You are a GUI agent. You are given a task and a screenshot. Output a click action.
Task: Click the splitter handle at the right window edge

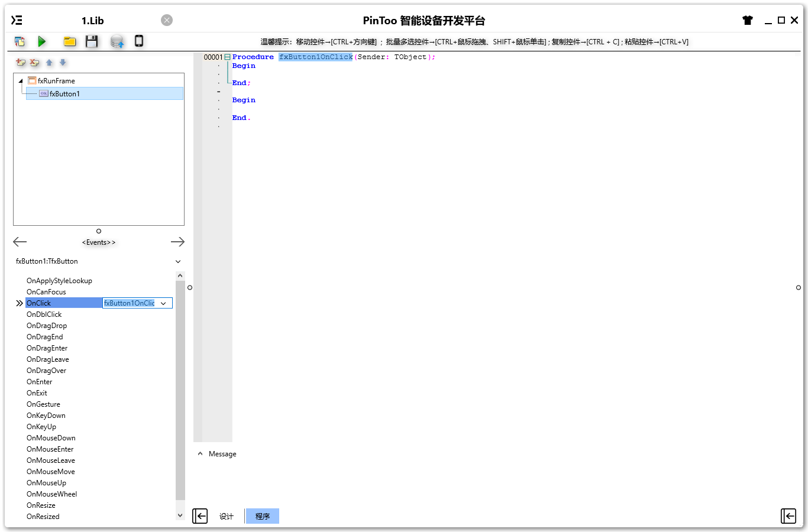click(799, 288)
